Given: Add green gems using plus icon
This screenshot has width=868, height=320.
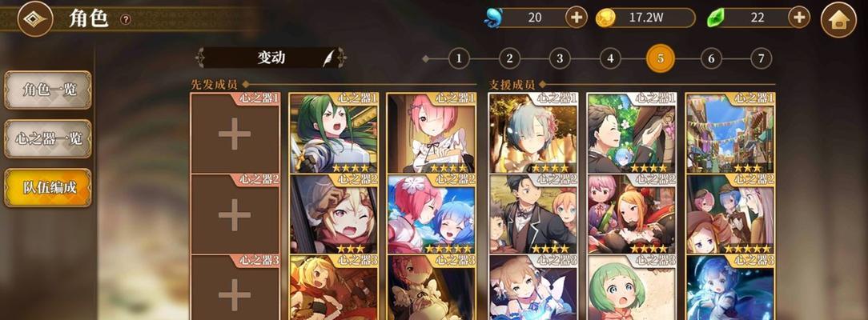Looking at the screenshot, I should click(x=799, y=18).
